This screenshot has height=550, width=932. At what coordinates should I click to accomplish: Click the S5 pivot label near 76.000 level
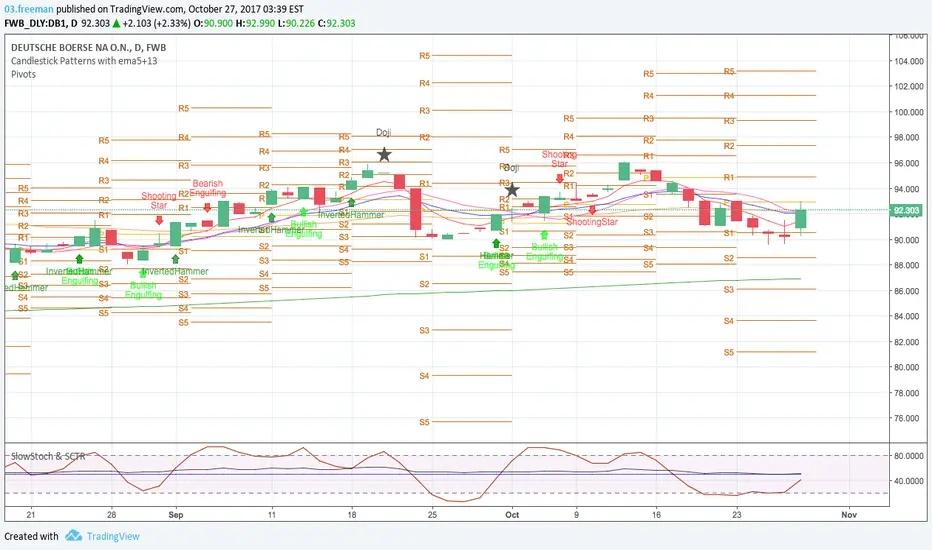(x=424, y=422)
